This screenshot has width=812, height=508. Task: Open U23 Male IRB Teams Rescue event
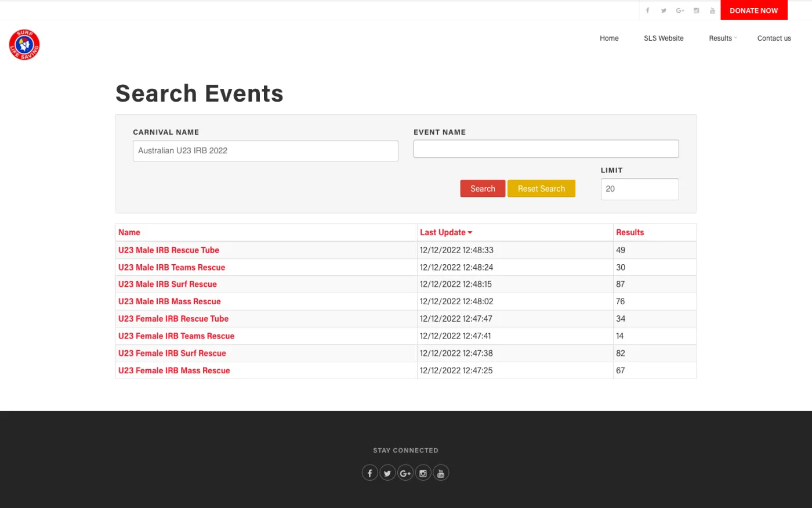tap(172, 268)
